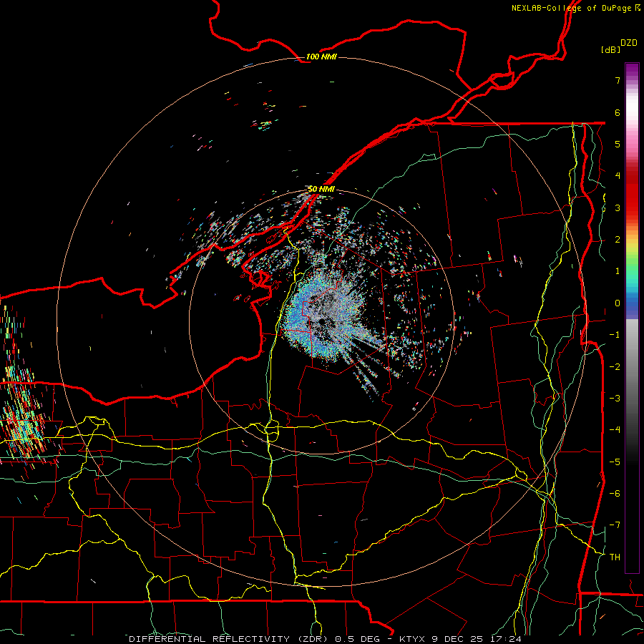
Task: Click the -4 value on color scale
Action: (x=615, y=430)
